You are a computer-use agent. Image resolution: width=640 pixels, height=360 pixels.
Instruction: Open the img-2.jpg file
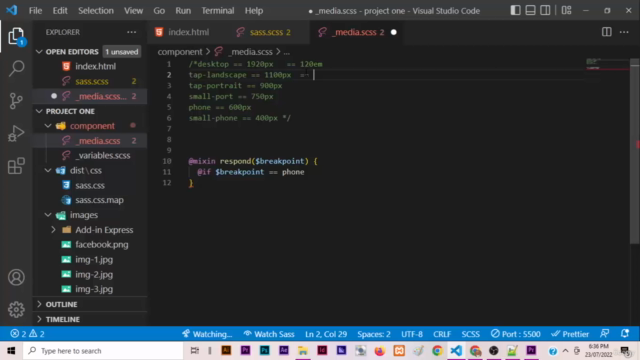coord(90,274)
